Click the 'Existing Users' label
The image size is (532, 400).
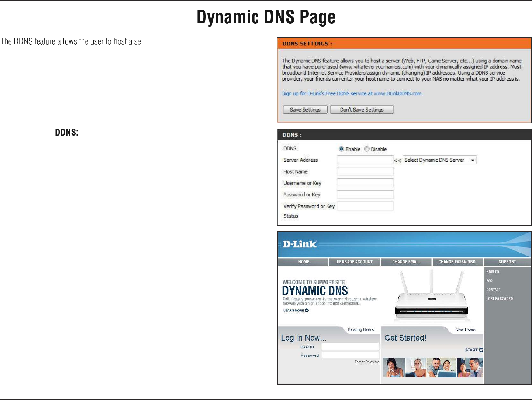point(361,329)
